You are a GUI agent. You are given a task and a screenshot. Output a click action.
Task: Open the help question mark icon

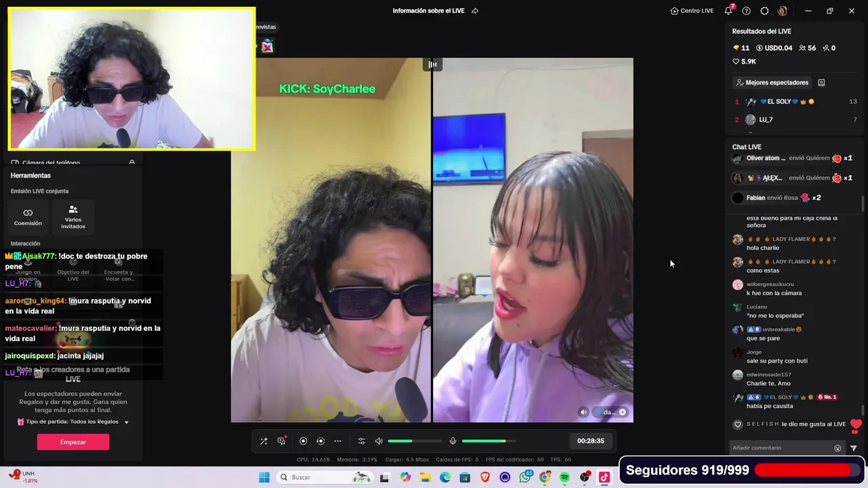click(747, 11)
